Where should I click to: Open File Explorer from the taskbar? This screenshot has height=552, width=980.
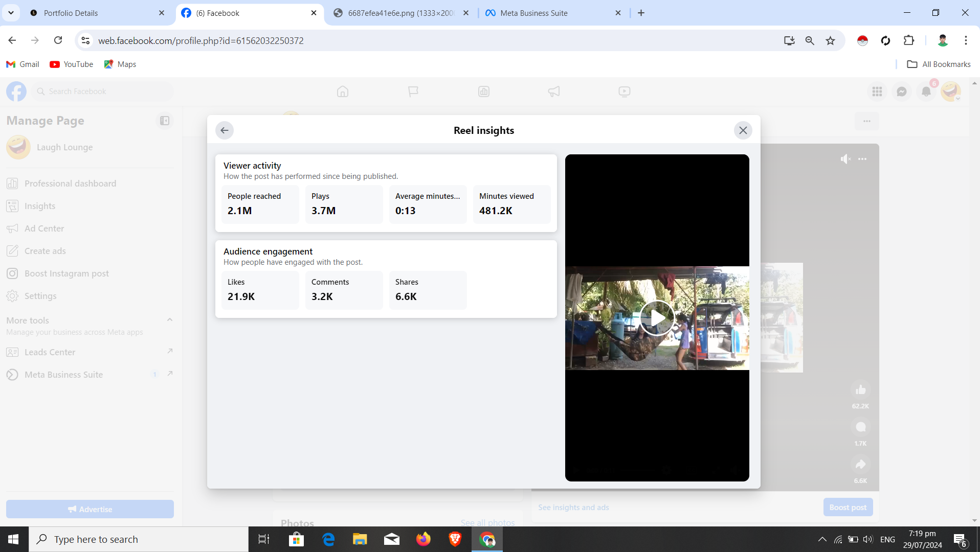pos(360,539)
